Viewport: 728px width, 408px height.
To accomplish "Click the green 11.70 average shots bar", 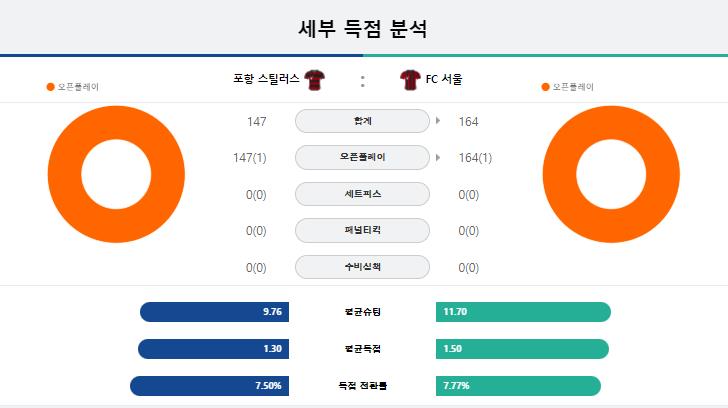I will click(523, 312).
